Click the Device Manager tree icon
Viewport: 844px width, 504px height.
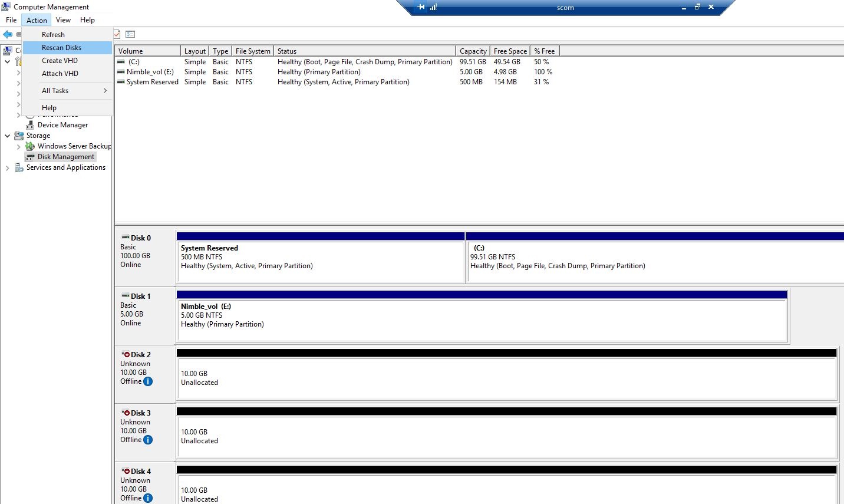coord(30,125)
